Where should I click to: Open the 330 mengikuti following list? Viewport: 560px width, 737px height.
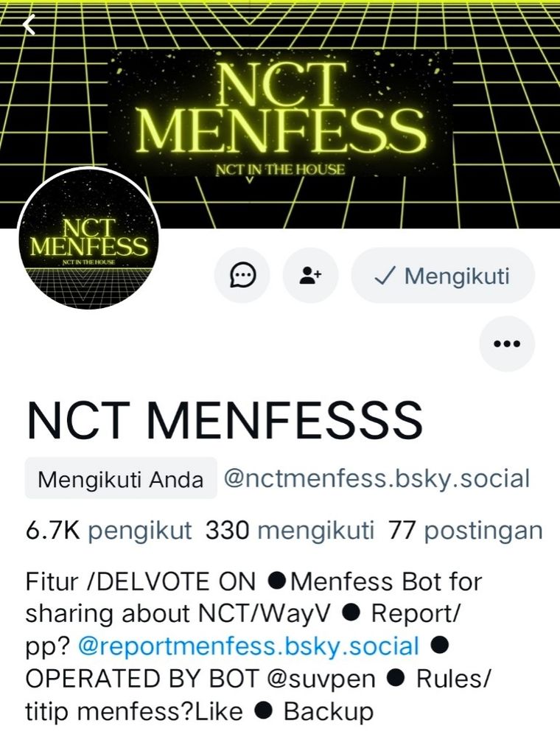[x=290, y=531]
